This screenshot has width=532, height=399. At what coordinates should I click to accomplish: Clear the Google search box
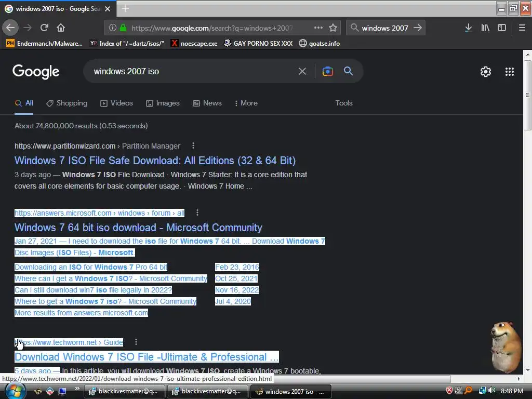tap(302, 71)
